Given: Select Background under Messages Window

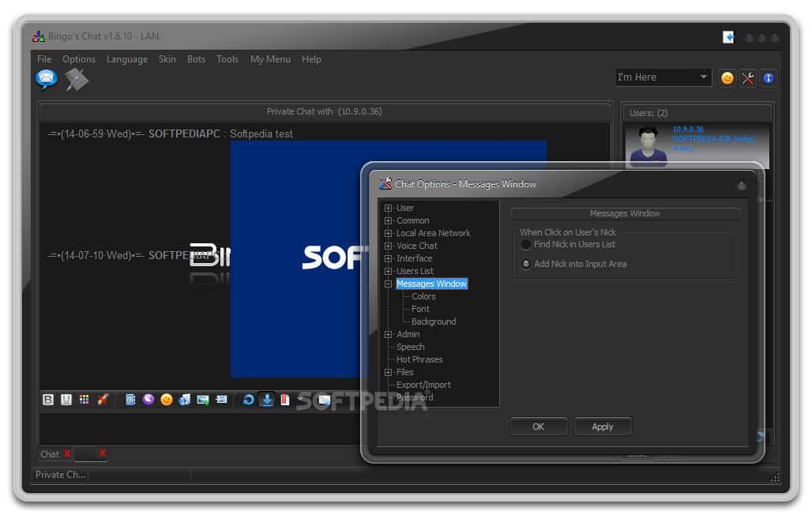Looking at the screenshot, I should pos(434,321).
